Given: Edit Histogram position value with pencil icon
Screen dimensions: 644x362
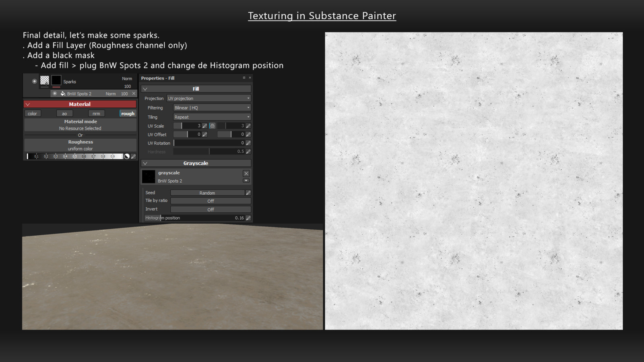Looking at the screenshot, I should pyautogui.click(x=248, y=218).
